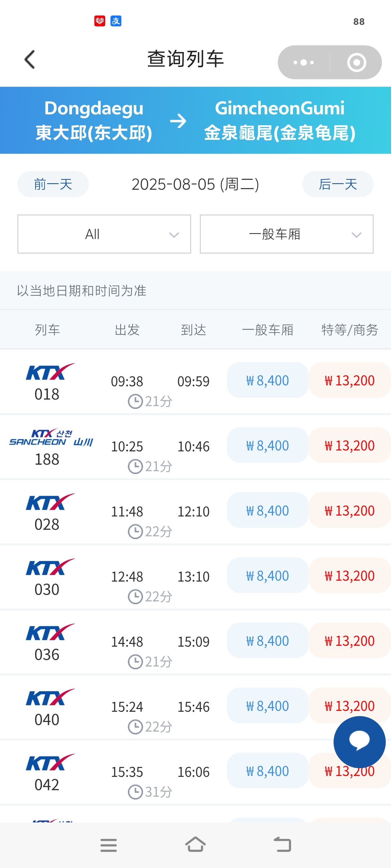
Task: Tap the KTX Sancheon 188 logo
Action: pyautogui.click(x=51, y=438)
